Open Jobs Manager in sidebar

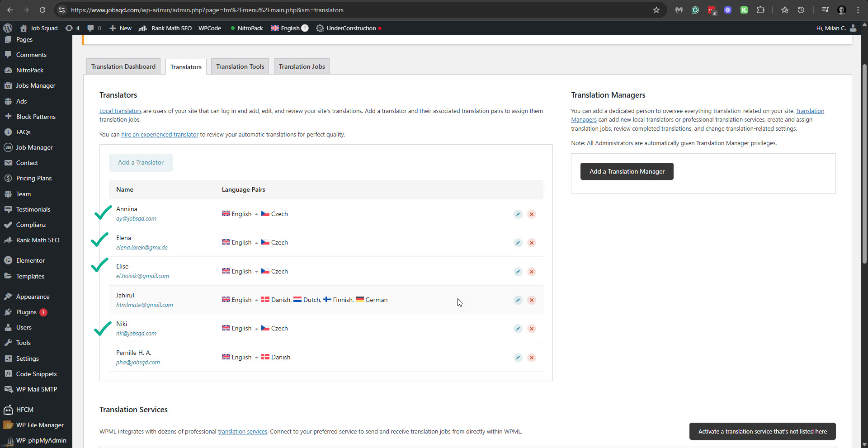click(x=36, y=85)
